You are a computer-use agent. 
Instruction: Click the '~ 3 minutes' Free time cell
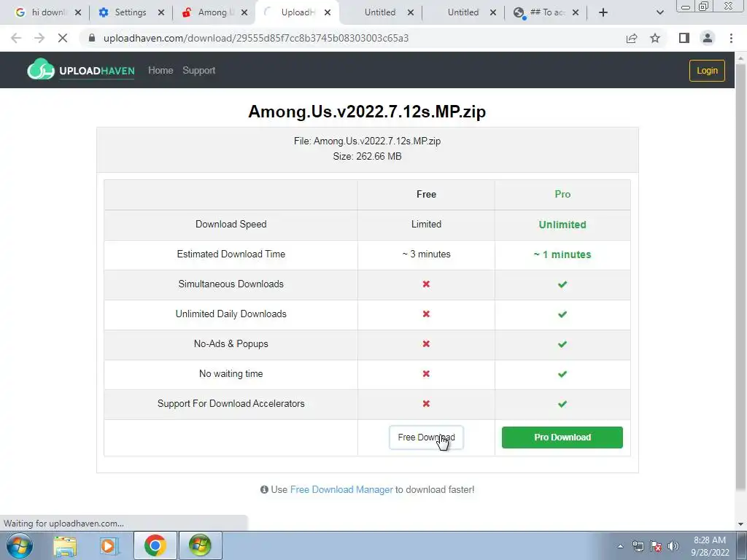pos(426,254)
